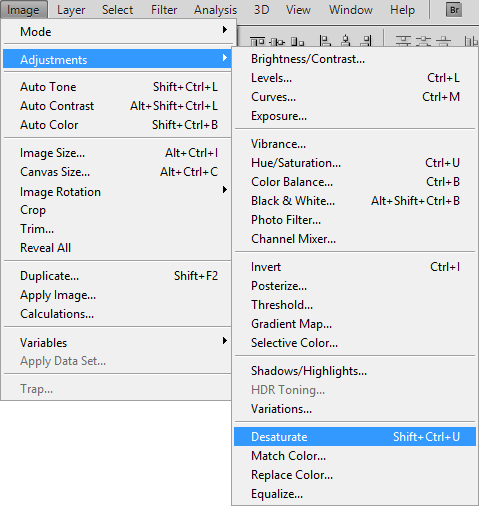The image size is (479, 506).
Task: Click the Align Left Edges icon
Action: 325,41
